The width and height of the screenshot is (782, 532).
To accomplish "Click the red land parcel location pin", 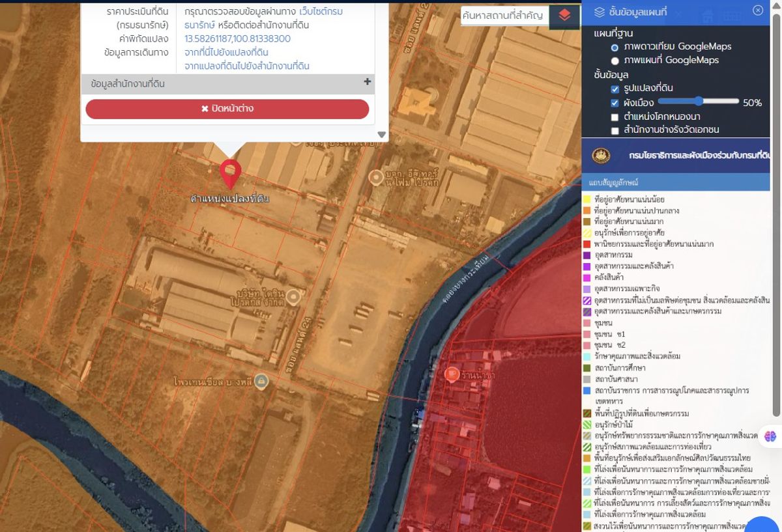I will click(230, 173).
